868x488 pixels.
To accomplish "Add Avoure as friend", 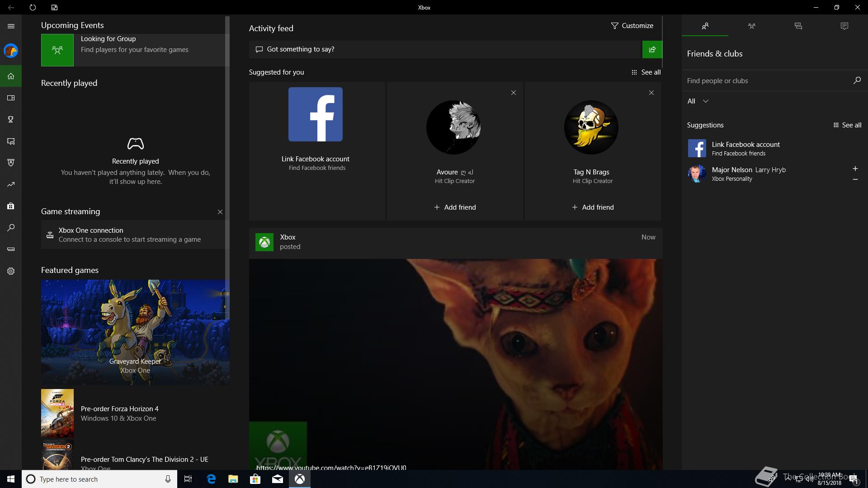I will click(x=455, y=207).
